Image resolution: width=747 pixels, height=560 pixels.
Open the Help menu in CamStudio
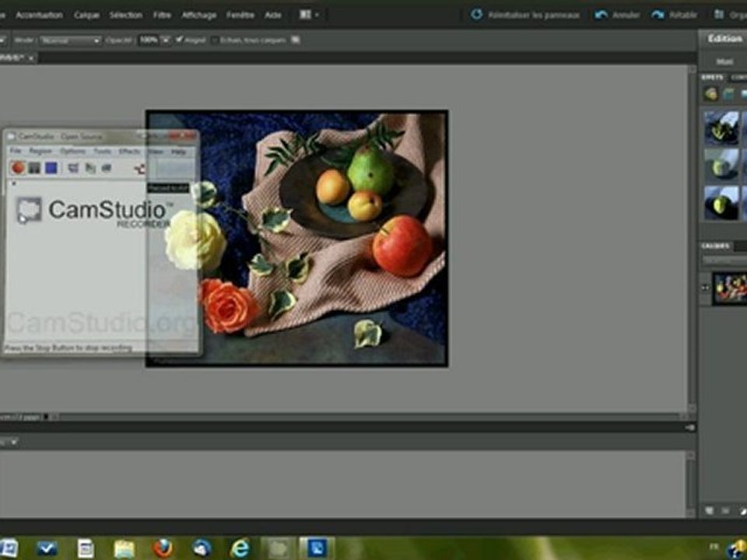point(178,152)
